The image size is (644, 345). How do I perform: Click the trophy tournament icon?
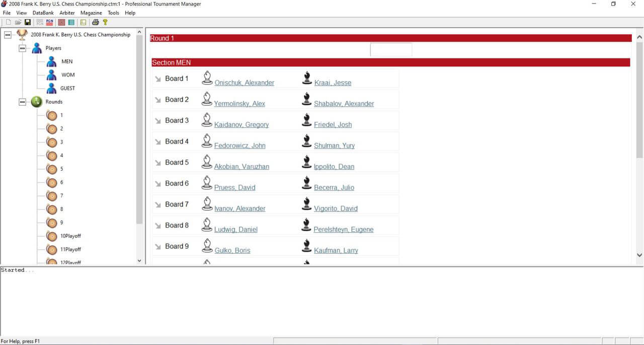22,35
